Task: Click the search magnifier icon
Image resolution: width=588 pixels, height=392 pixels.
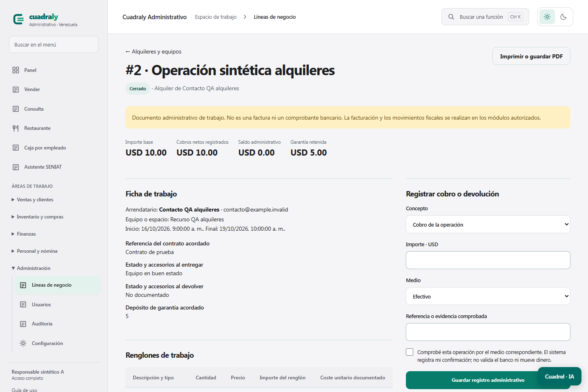Action: coord(451,17)
